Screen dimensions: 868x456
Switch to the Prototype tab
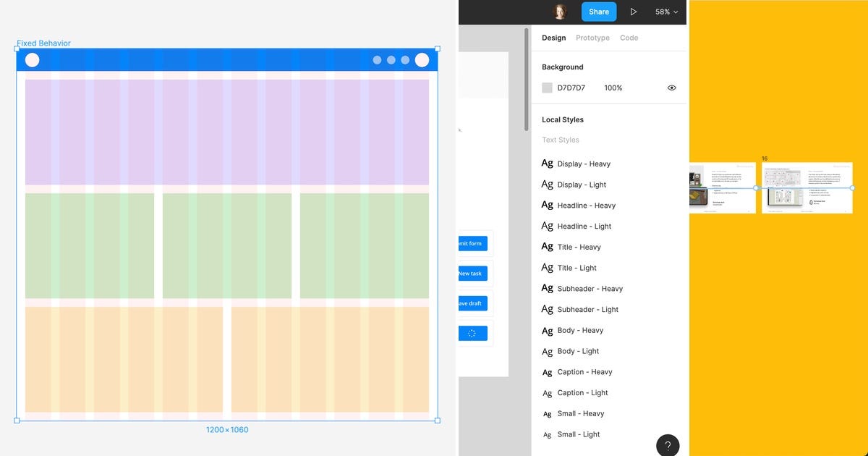point(592,38)
